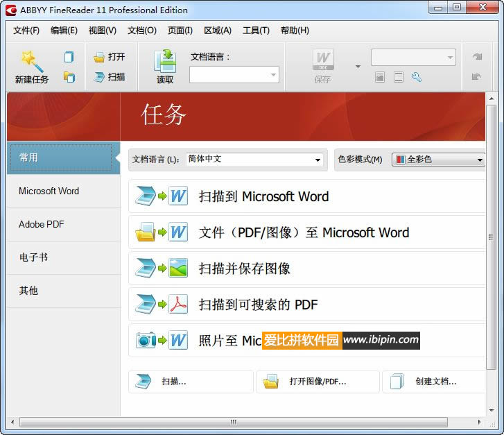Select the 其他 task category

tap(63, 291)
